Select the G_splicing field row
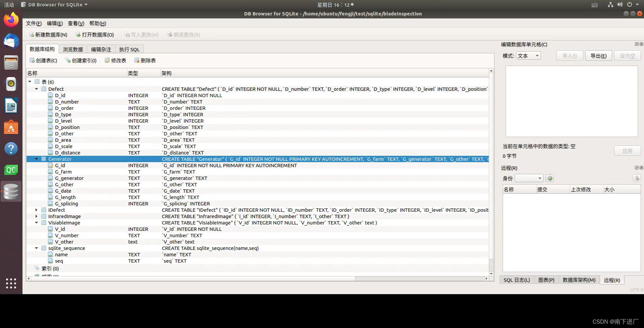Screen dimensions: 644x328 (x=258, y=203)
